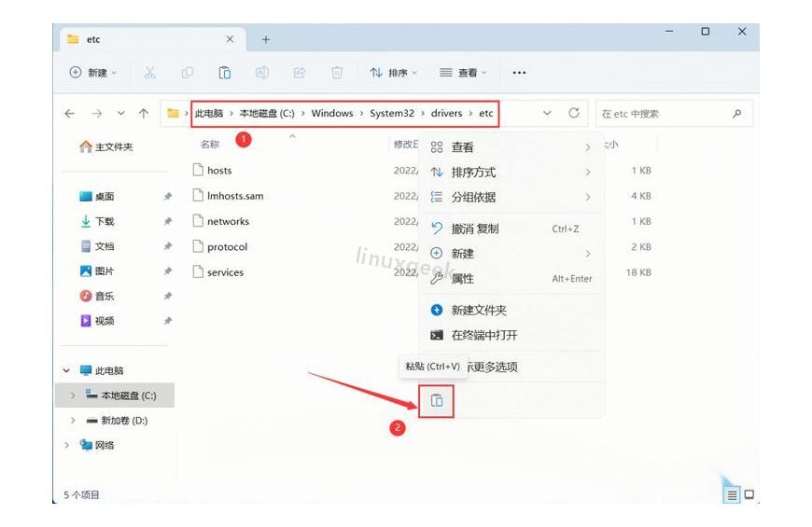Select the protocol file

(x=220, y=246)
